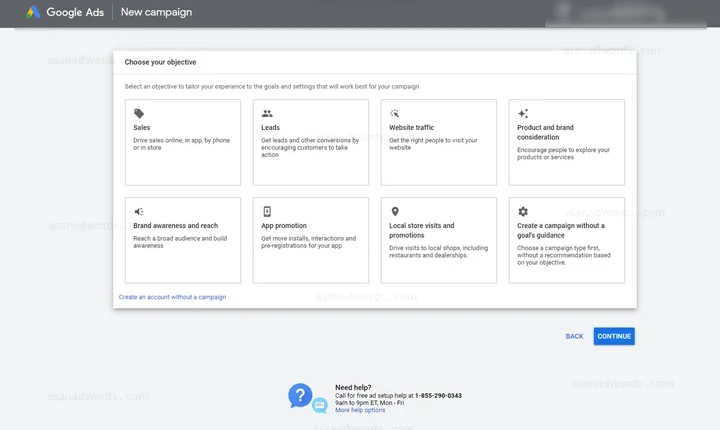
Task: Click the Product and brand sparkle icon
Action: click(x=523, y=113)
